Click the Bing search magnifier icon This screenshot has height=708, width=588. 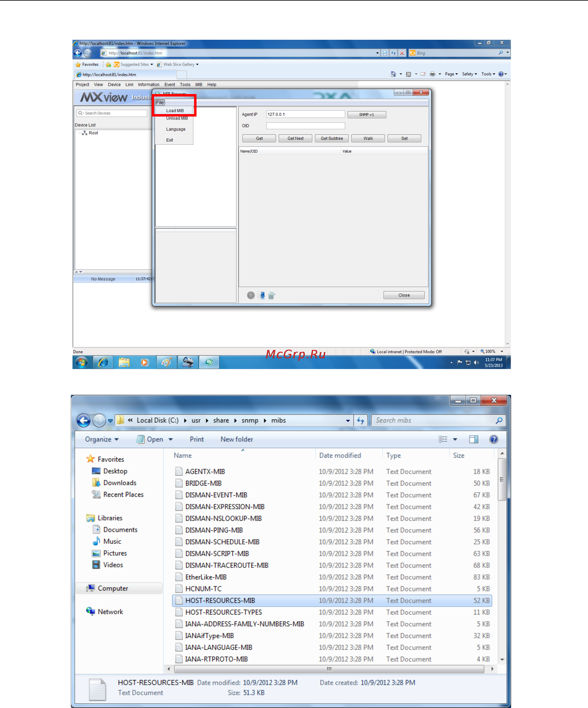pos(501,53)
